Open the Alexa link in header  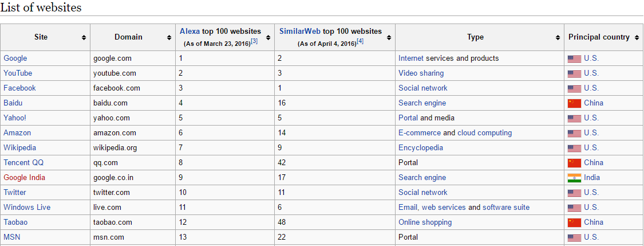click(x=189, y=32)
